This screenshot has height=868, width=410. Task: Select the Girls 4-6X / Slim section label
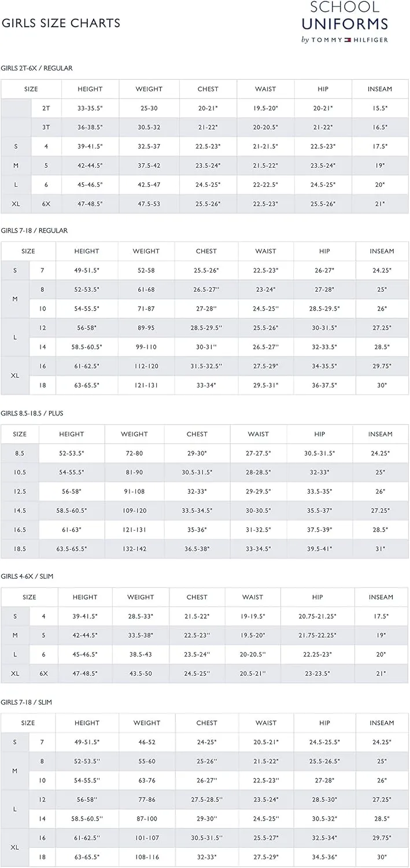27,576
